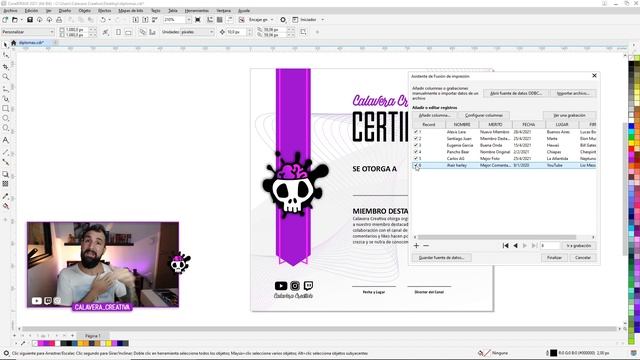Expand the Encajar en snap dropdown
Image resolution: width=640 pixels, height=360 pixels.
click(x=272, y=20)
